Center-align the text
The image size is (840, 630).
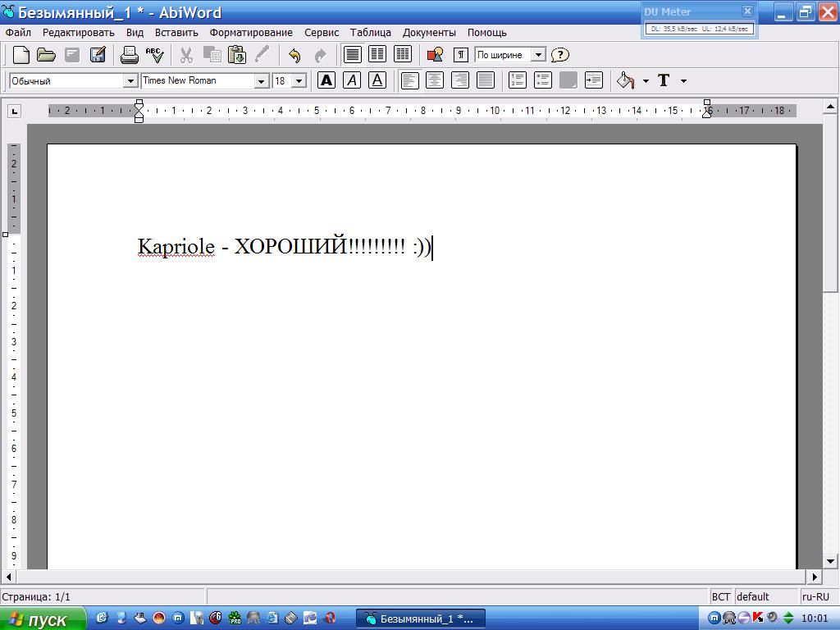tap(435, 80)
